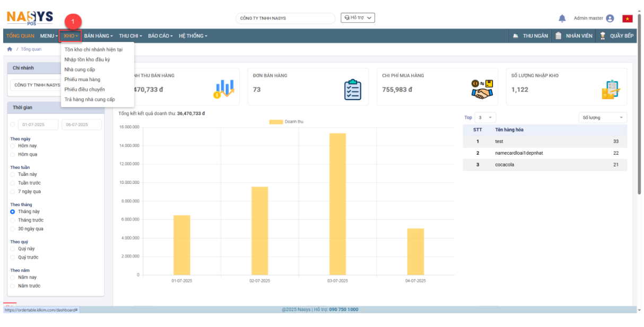Screen dimensions: 644x327
Task: Open the Số lượng sort dropdown
Action: pos(602,118)
